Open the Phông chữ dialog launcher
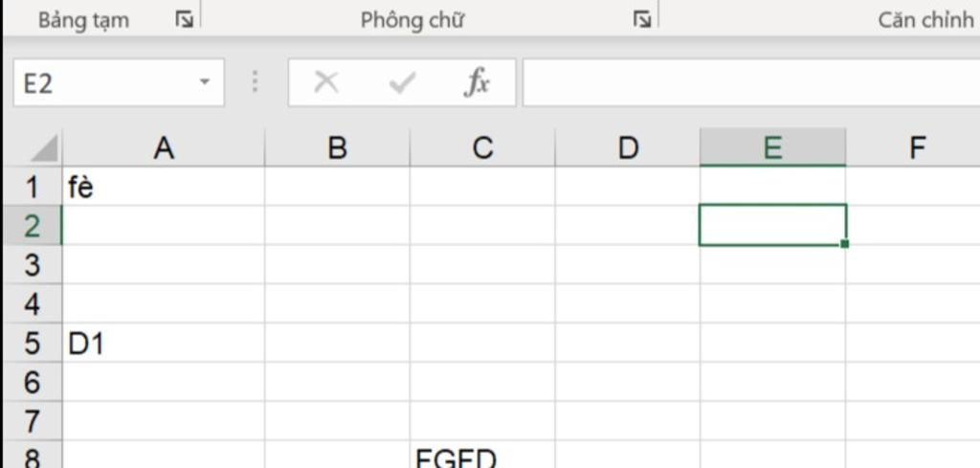 642,19
